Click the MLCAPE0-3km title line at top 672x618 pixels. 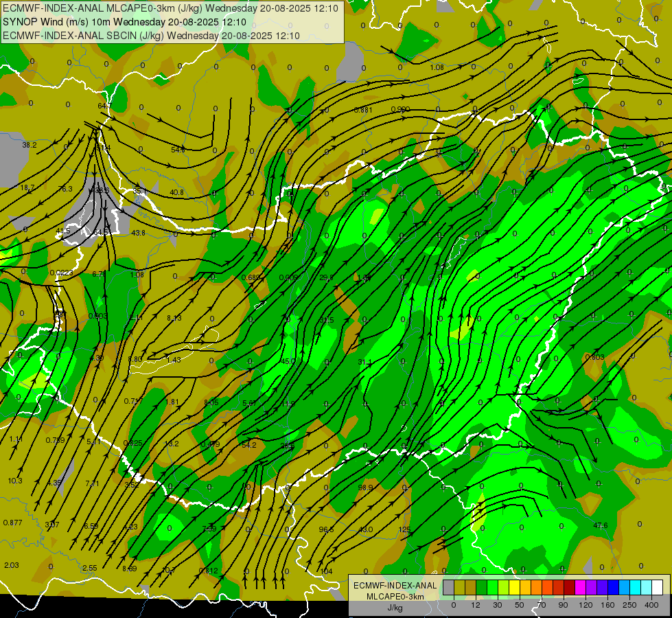point(170,8)
